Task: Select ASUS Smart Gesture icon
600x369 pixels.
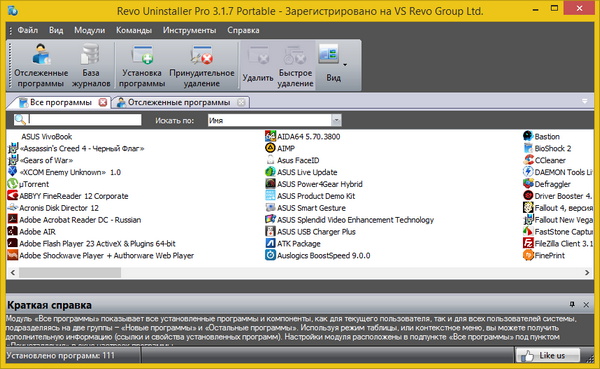Action: [271, 208]
